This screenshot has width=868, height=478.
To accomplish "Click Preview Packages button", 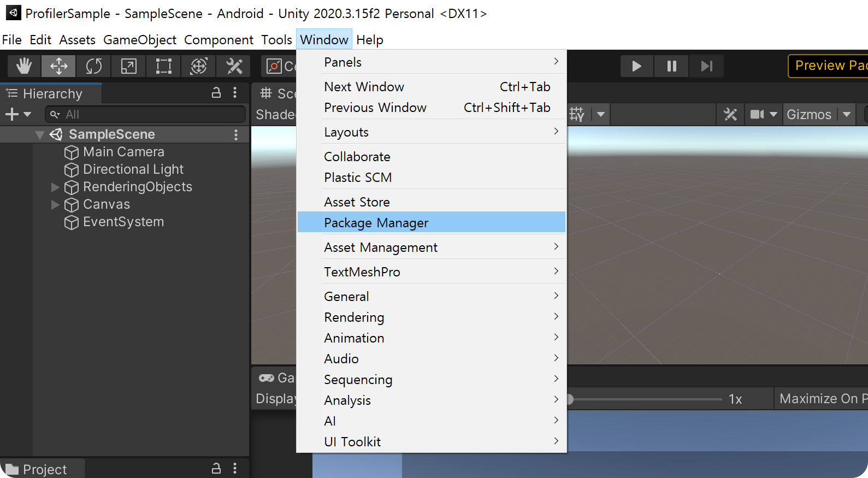I will pos(829,66).
